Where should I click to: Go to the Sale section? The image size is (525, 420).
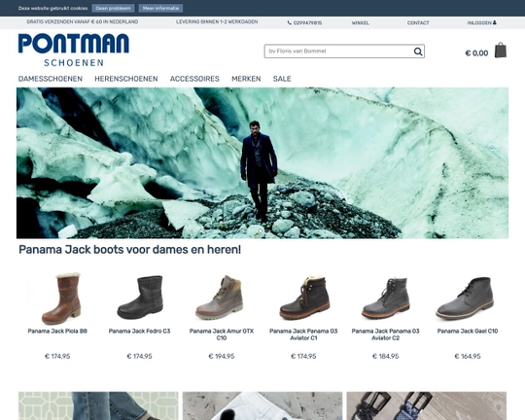[x=282, y=79]
